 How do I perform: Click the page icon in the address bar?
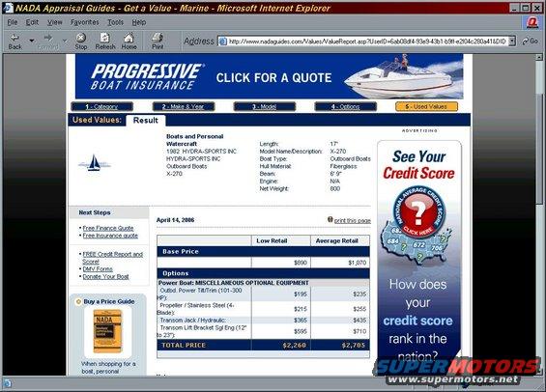pyautogui.click(x=222, y=42)
